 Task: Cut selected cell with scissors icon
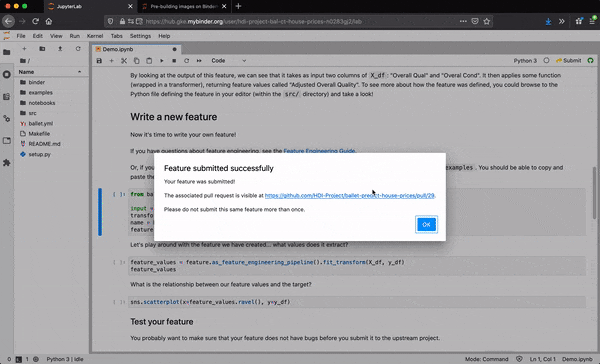[124, 60]
